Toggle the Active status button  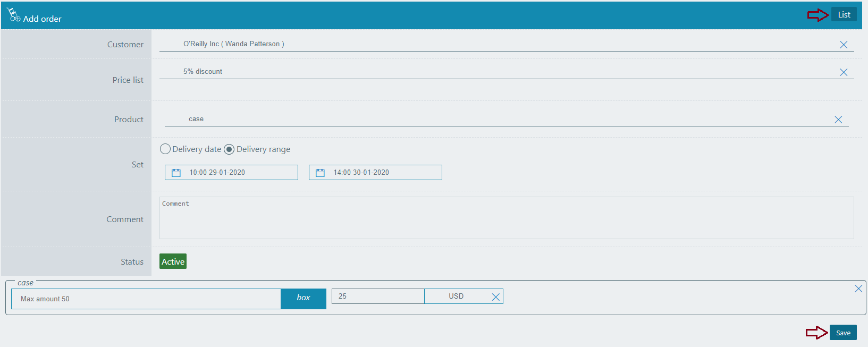pyautogui.click(x=173, y=261)
